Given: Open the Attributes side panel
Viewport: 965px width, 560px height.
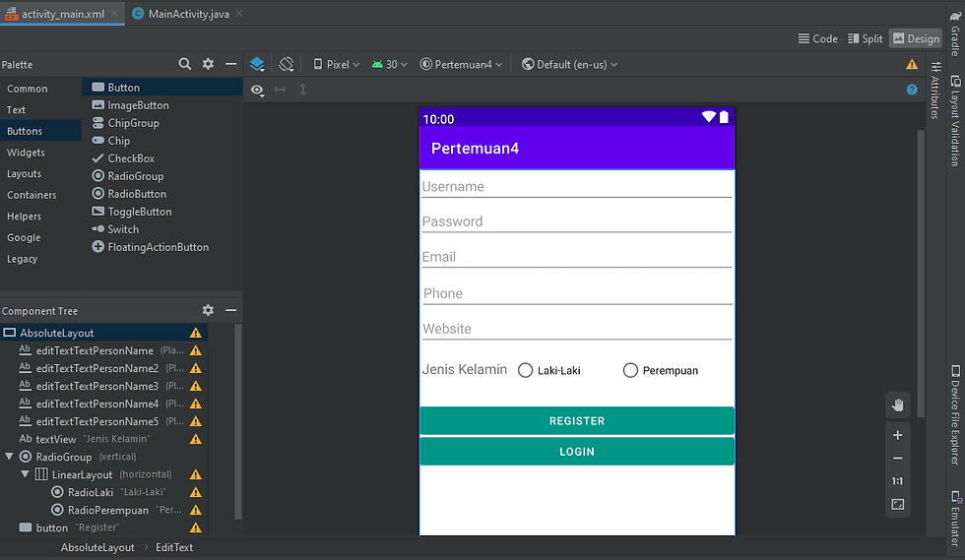Looking at the screenshot, I should [x=934, y=91].
